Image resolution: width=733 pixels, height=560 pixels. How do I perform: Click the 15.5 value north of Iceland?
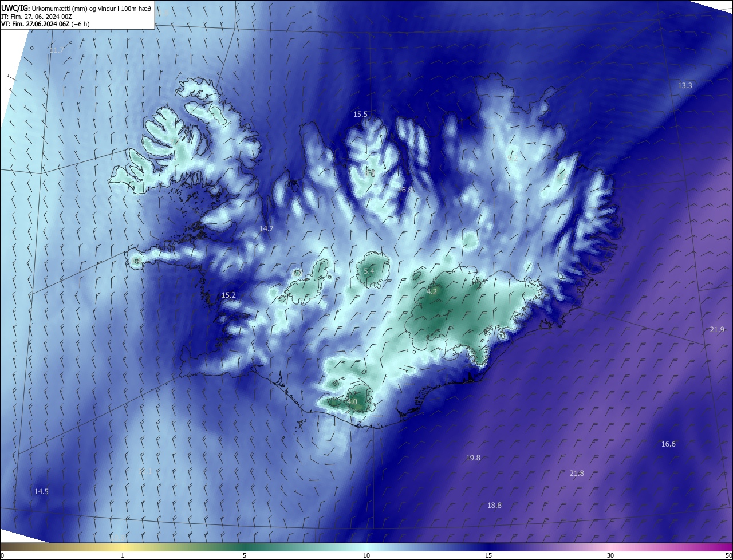(360, 115)
